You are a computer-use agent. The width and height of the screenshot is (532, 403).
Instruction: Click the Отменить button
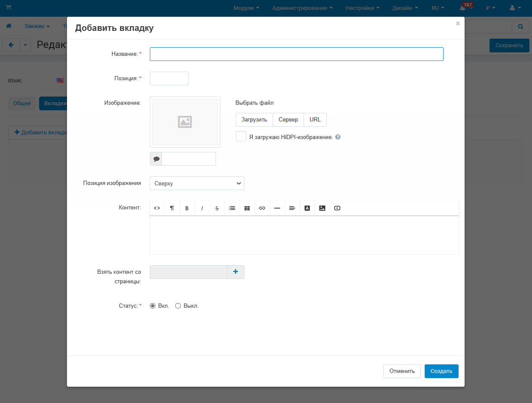[x=402, y=371]
